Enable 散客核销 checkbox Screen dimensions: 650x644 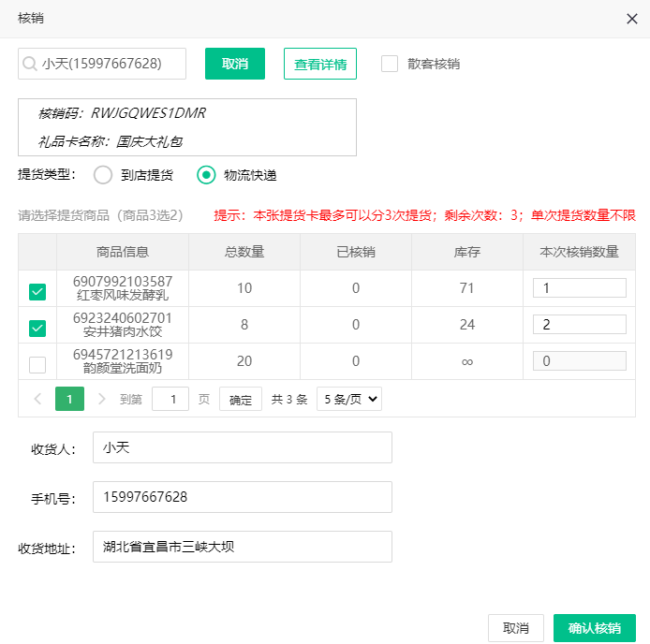coord(390,64)
